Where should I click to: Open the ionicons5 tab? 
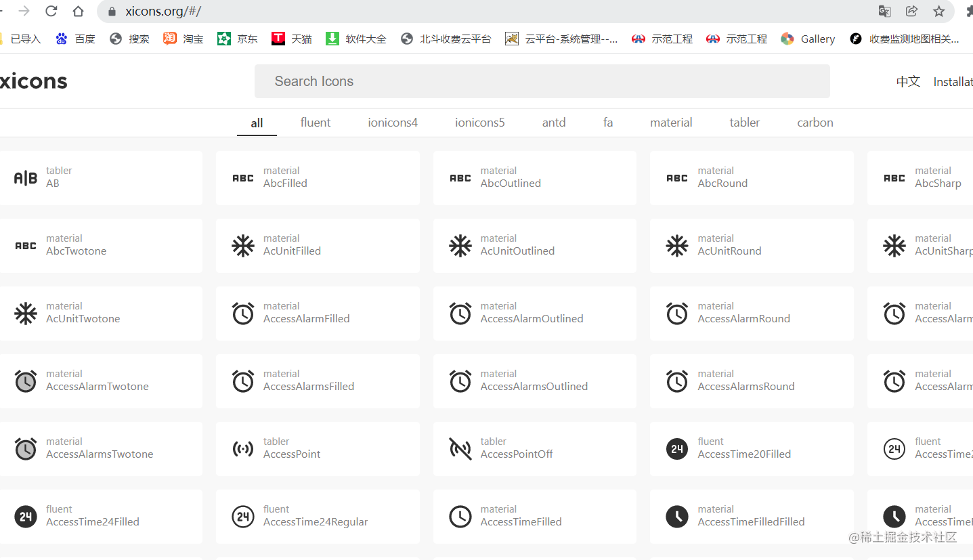click(x=480, y=123)
